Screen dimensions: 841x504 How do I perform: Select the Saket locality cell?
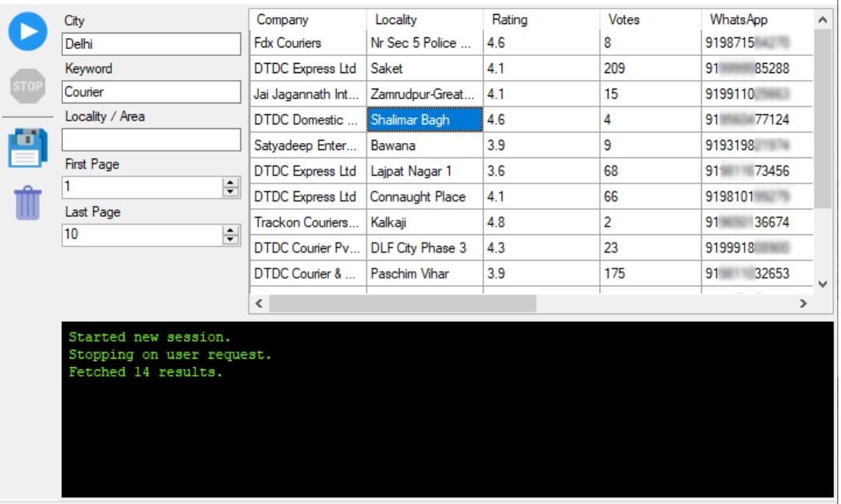pyautogui.click(x=425, y=68)
